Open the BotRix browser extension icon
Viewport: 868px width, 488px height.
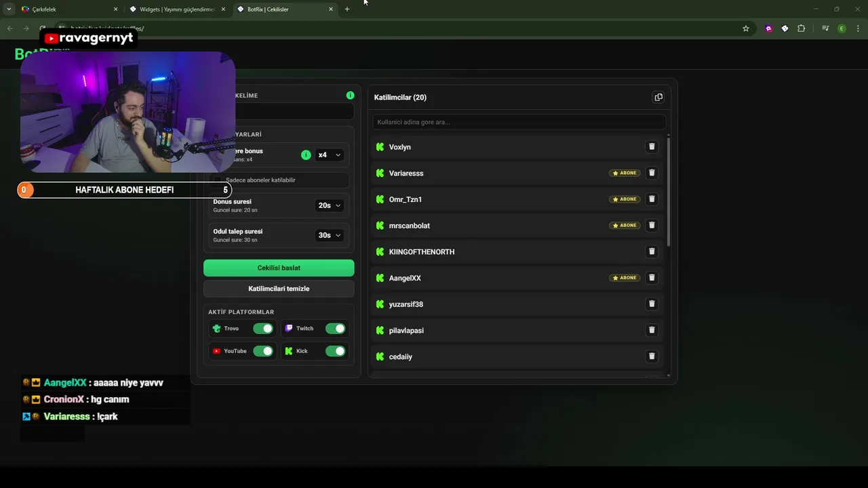click(785, 28)
